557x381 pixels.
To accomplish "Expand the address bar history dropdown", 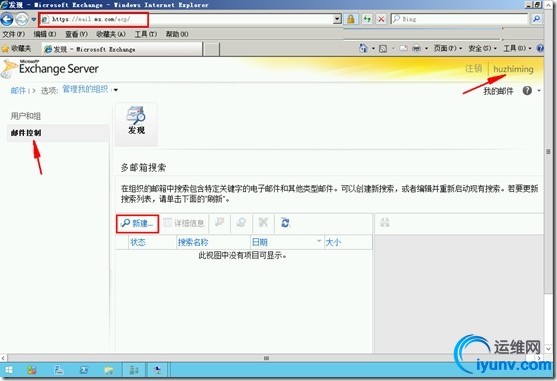I will [337, 19].
